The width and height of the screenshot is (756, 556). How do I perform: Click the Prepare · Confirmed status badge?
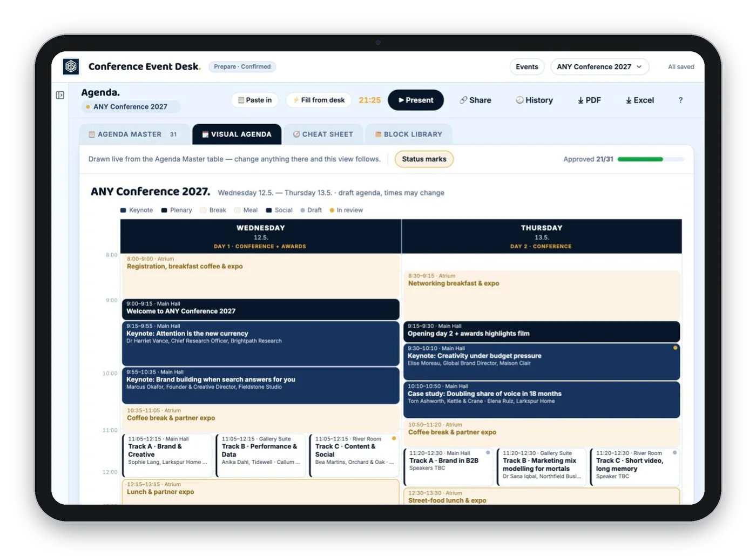pos(242,66)
